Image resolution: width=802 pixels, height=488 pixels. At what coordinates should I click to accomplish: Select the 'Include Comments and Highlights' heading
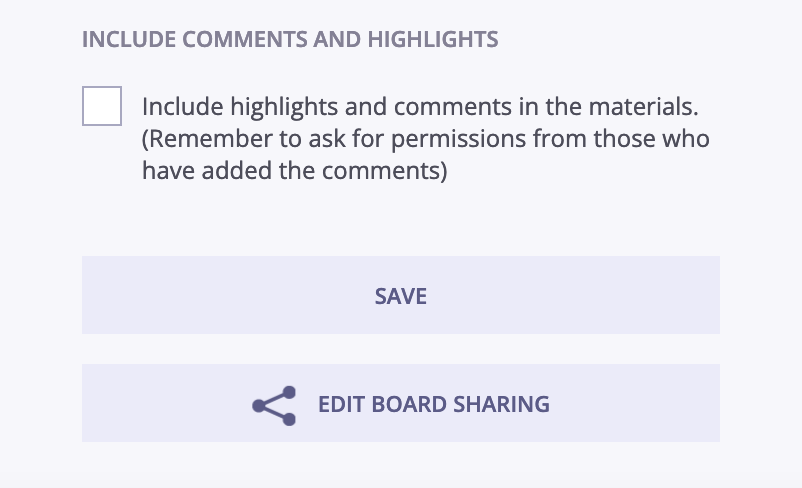tap(290, 39)
